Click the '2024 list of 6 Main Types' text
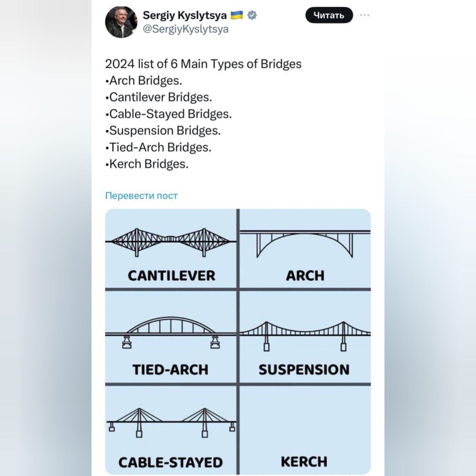476x476 pixels. (x=203, y=64)
